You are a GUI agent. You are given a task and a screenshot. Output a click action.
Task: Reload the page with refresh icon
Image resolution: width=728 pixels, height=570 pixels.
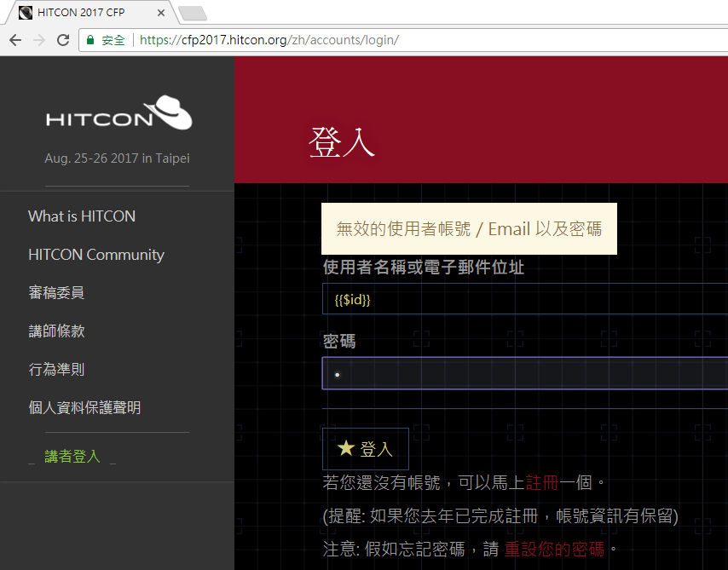click(63, 40)
